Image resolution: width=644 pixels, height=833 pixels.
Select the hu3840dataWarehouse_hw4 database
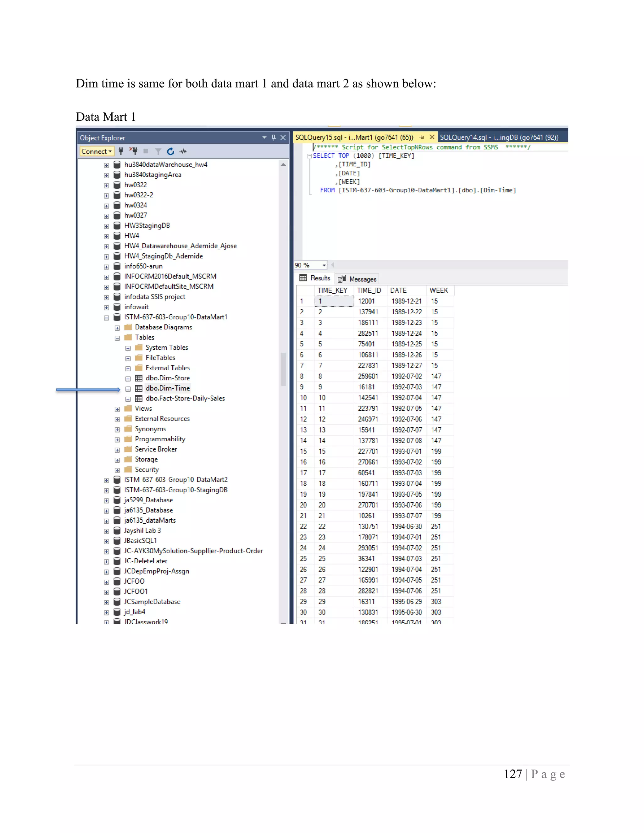pos(166,164)
